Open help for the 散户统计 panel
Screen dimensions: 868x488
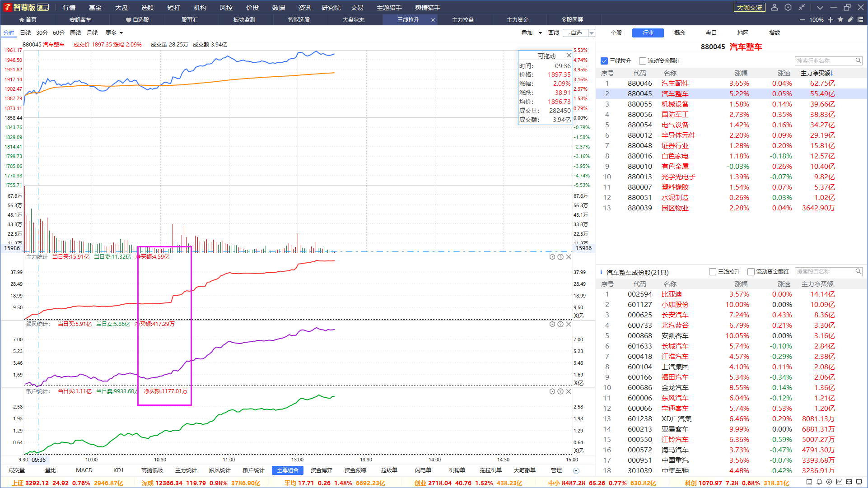(560, 391)
